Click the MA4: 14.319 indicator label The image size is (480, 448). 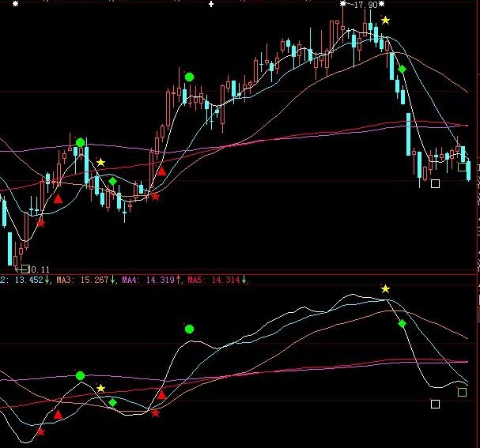149,280
